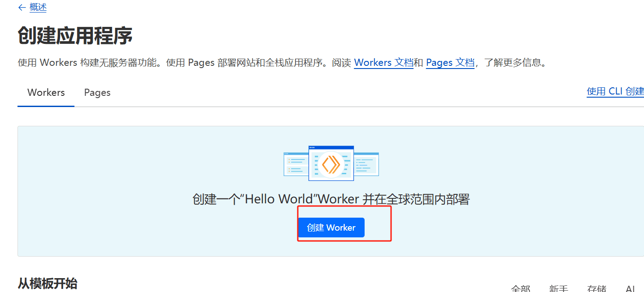Select the AI template filter
This screenshot has height=292, width=644.
coord(630,288)
